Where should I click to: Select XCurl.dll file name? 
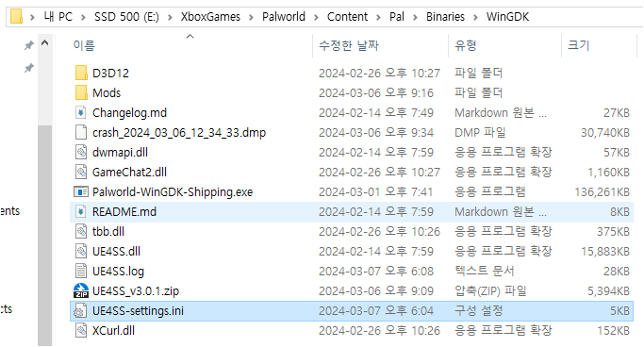point(113,331)
